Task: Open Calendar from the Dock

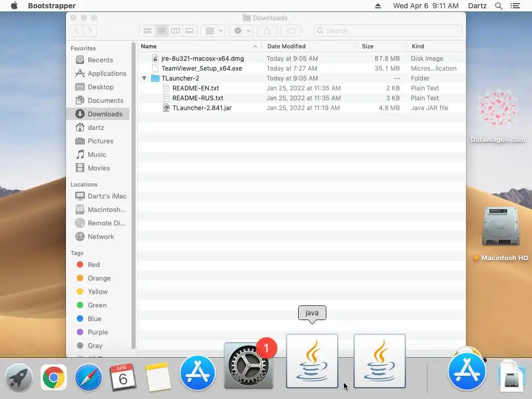Action: pyautogui.click(x=123, y=377)
